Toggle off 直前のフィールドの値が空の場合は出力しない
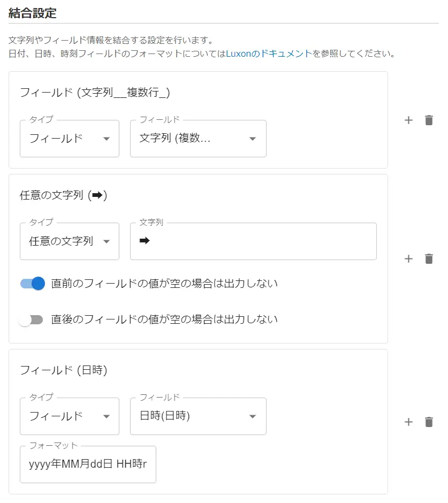448x503 pixels. click(32, 284)
